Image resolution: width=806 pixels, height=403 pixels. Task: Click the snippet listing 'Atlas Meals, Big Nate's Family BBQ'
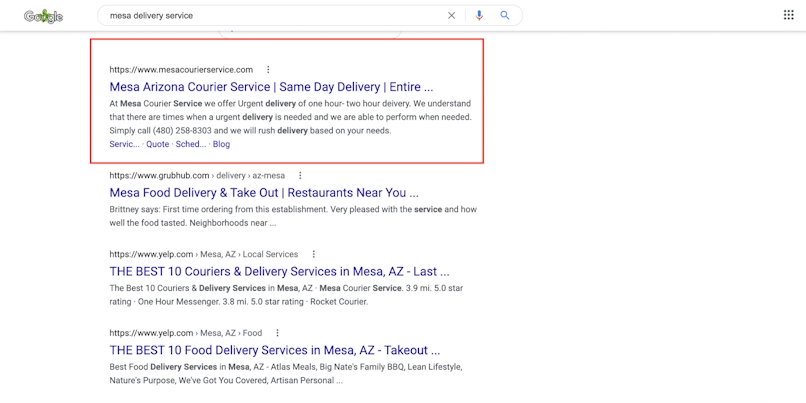pos(286,374)
